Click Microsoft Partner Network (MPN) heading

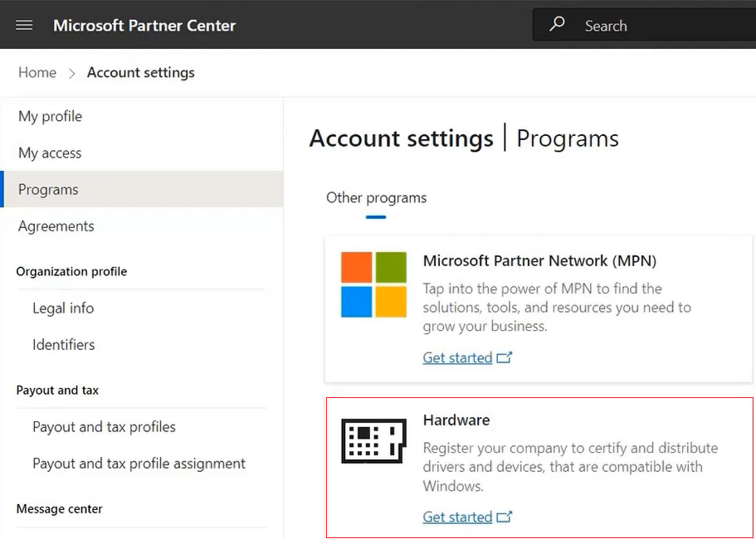point(539,261)
